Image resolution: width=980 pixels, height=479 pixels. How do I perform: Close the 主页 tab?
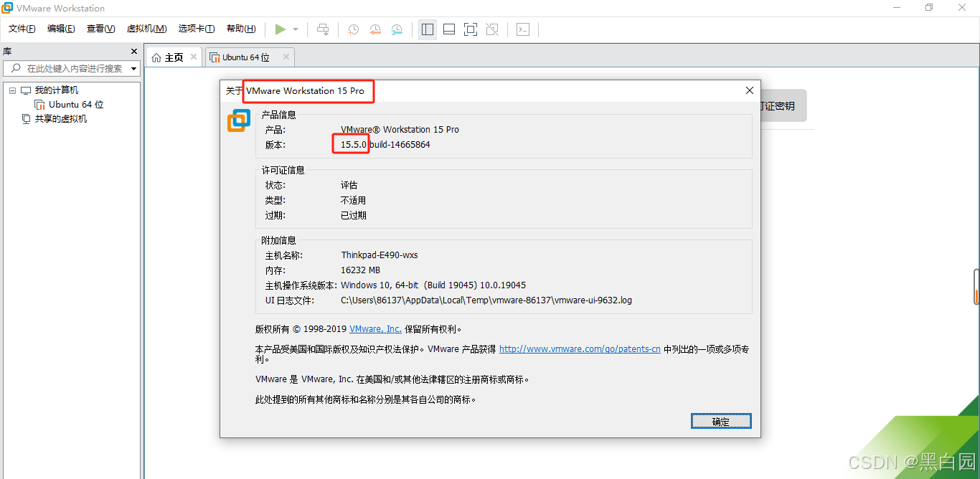point(194,57)
